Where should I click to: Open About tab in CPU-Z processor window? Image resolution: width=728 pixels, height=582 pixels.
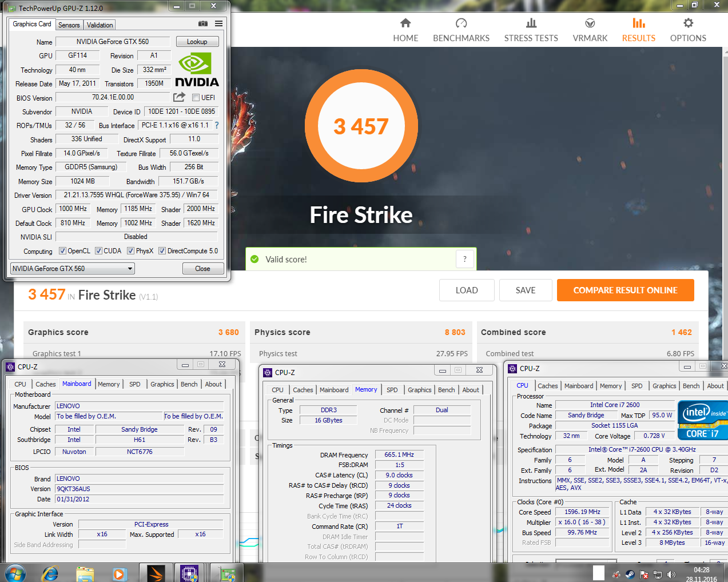pos(715,386)
